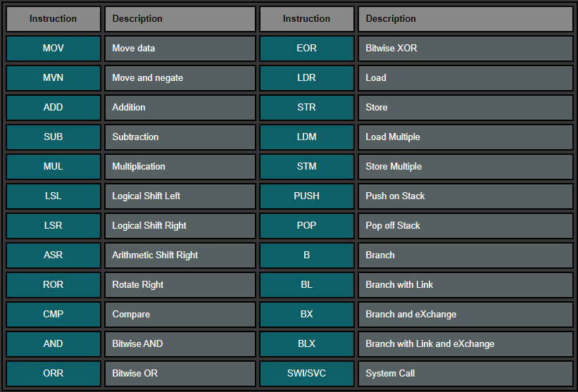This screenshot has width=578, height=392.
Task: Click the first Instruction column header
Action: [54, 19]
